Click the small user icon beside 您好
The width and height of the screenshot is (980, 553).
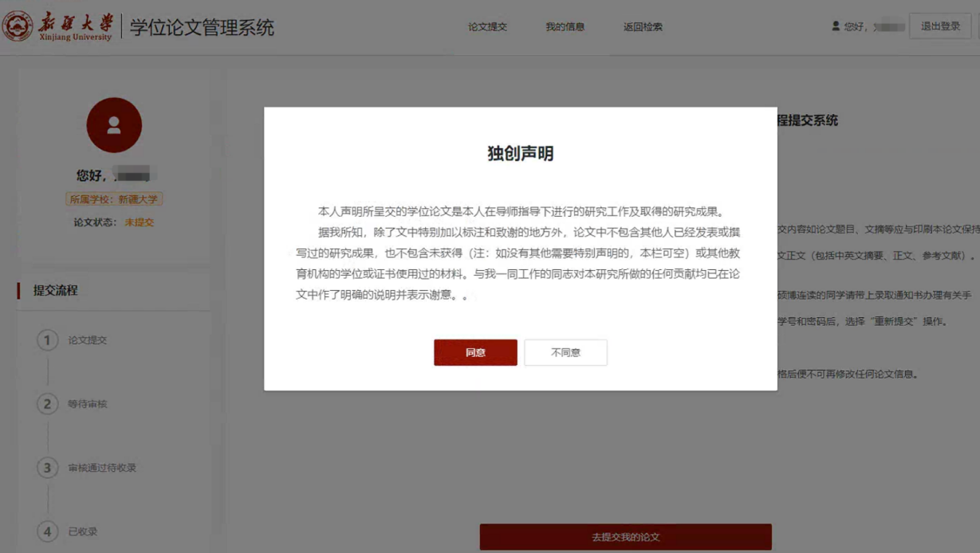(836, 26)
